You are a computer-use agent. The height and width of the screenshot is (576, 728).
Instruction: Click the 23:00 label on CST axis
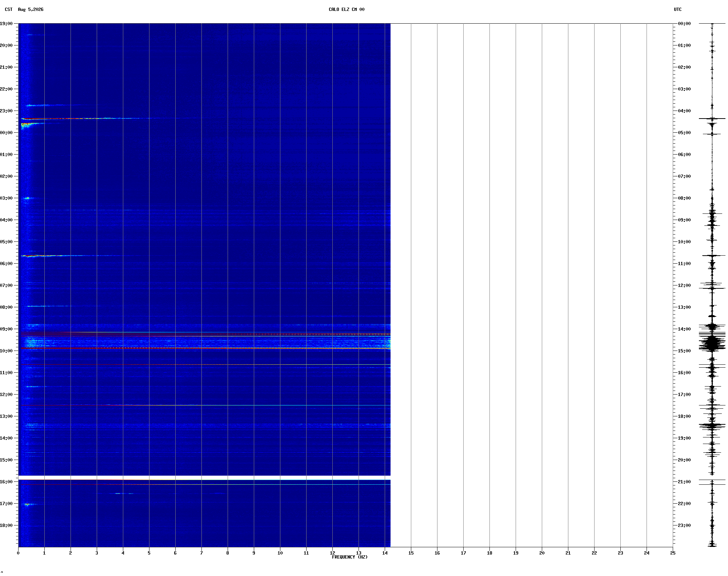pos(6,111)
